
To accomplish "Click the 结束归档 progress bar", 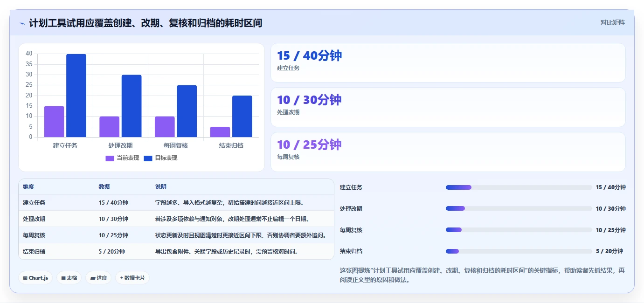I will [519, 251].
